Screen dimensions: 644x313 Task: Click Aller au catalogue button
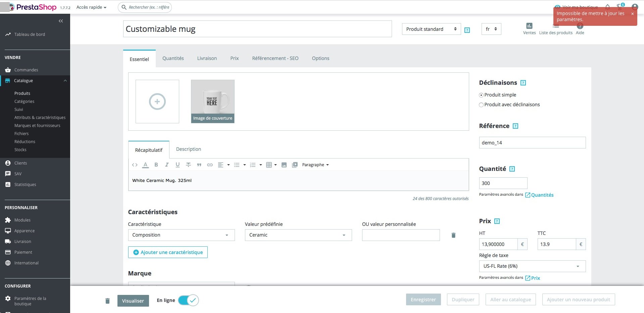point(510,300)
